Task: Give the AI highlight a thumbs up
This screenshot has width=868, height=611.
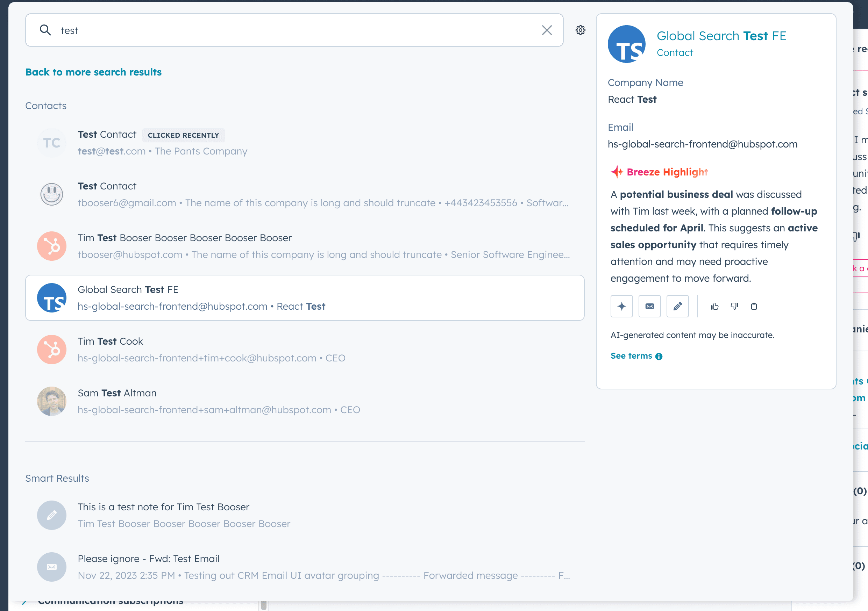Action: tap(714, 306)
